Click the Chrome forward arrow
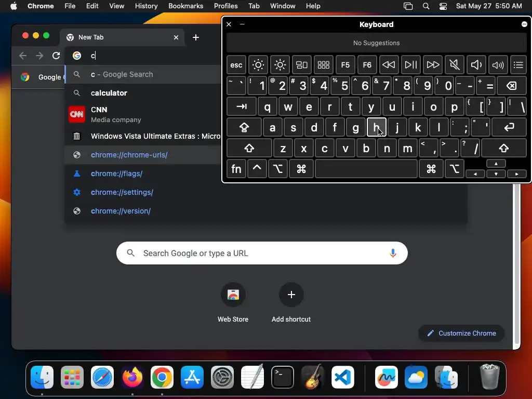This screenshot has height=399, width=532. pos(39,55)
